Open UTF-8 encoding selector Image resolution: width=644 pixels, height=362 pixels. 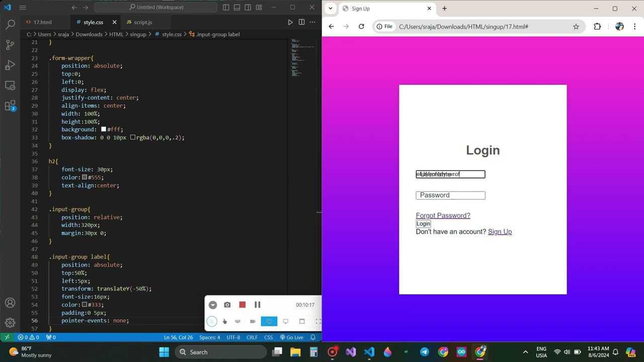233,337
